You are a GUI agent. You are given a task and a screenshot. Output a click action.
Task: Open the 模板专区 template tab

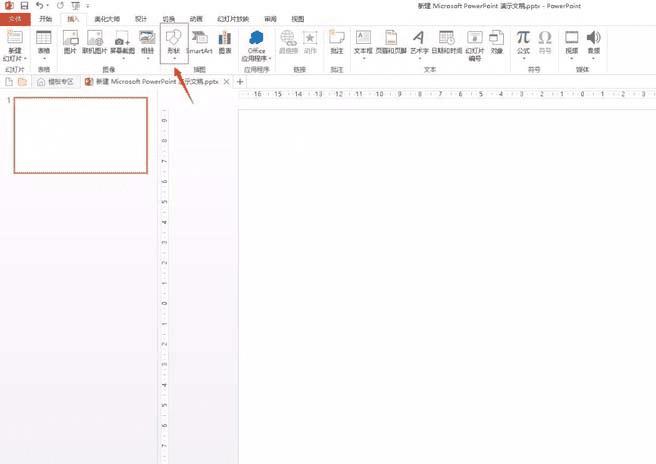coord(55,82)
